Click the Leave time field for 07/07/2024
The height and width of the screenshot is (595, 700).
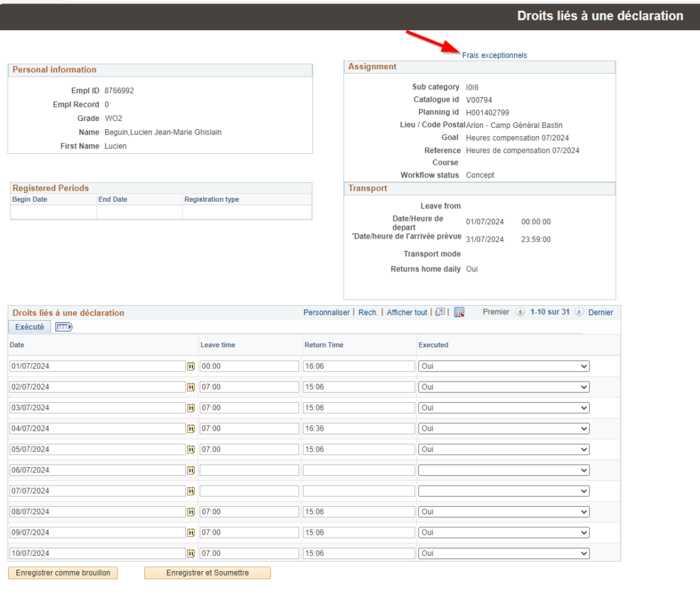249,491
